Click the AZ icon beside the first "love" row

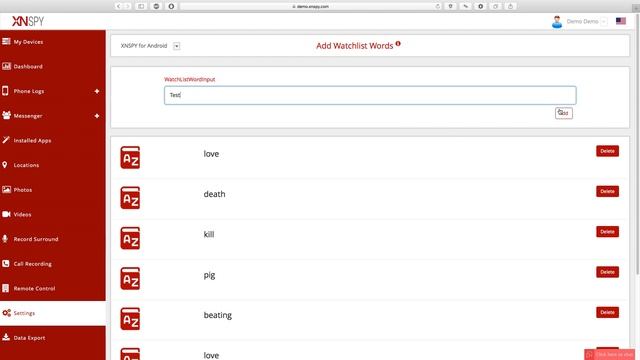pyautogui.click(x=130, y=158)
